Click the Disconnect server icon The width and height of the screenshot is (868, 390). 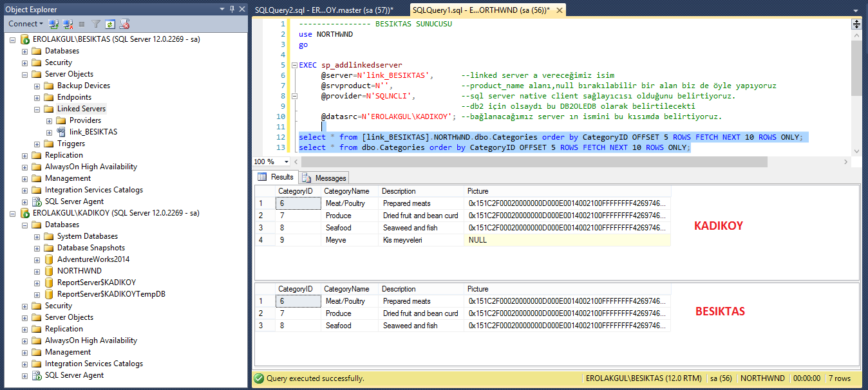pyautogui.click(x=68, y=24)
